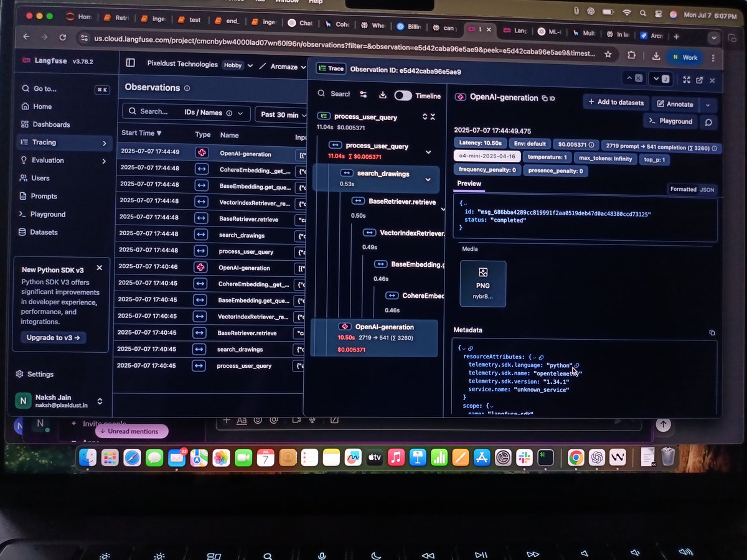This screenshot has width=747, height=560.
Task: Expand peek view to fullscreen
Action: tap(687, 80)
